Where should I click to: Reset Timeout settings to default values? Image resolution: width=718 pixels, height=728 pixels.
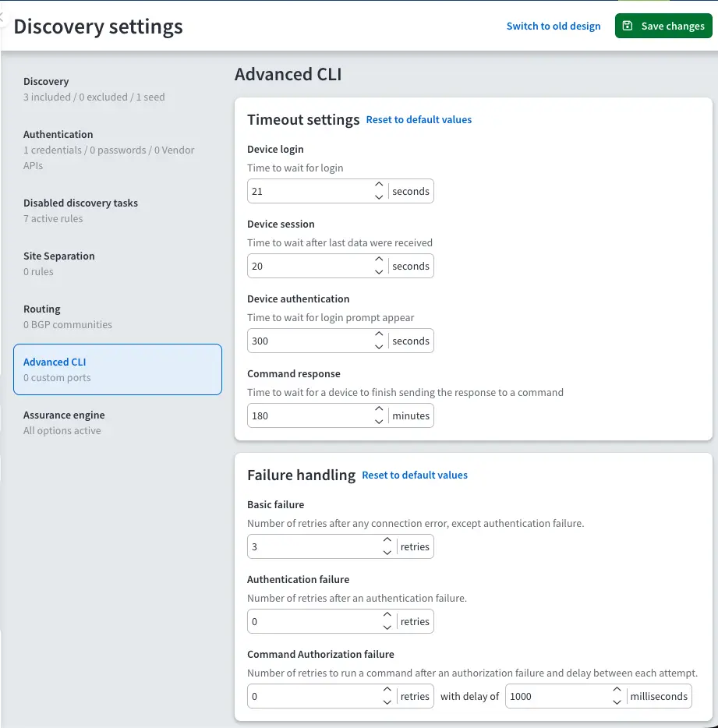click(x=419, y=119)
